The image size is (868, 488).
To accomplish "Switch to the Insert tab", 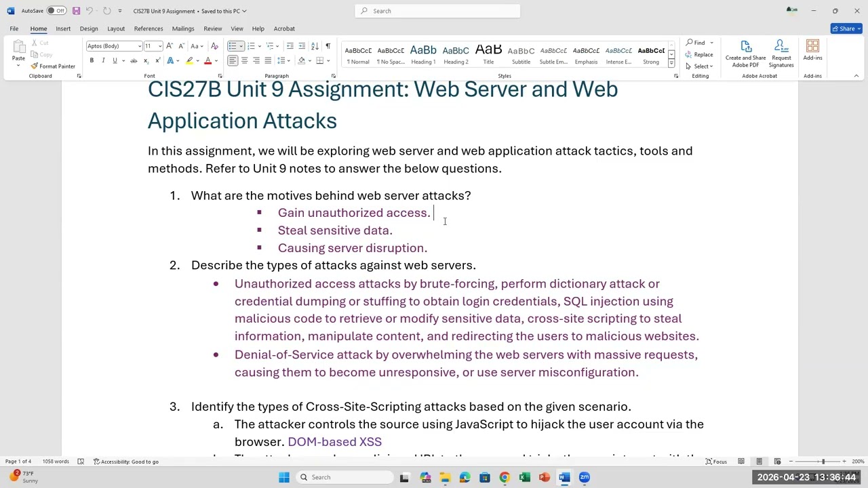I will click(x=63, y=28).
